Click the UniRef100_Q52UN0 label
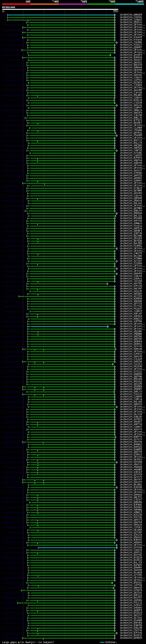146x644 pixels. (x=131, y=331)
